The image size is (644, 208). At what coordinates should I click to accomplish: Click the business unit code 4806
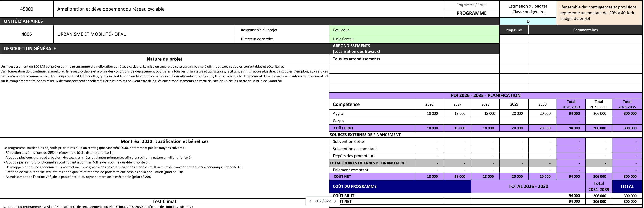pyautogui.click(x=27, y=34)
